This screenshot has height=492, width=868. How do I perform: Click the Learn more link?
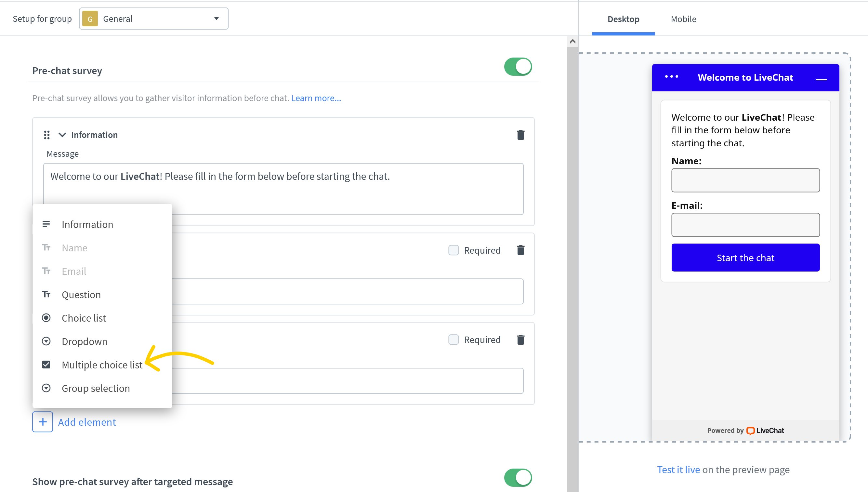click(316, 98)
